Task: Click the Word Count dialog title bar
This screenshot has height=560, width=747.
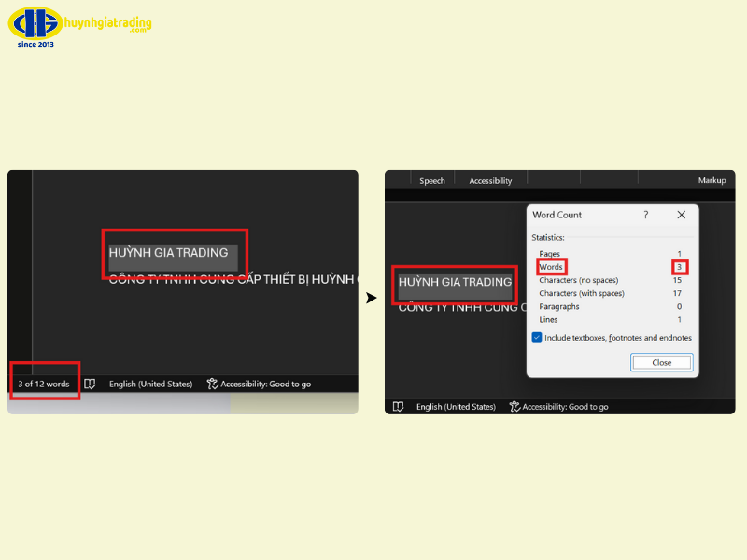Action: click(x=579, y=215)
